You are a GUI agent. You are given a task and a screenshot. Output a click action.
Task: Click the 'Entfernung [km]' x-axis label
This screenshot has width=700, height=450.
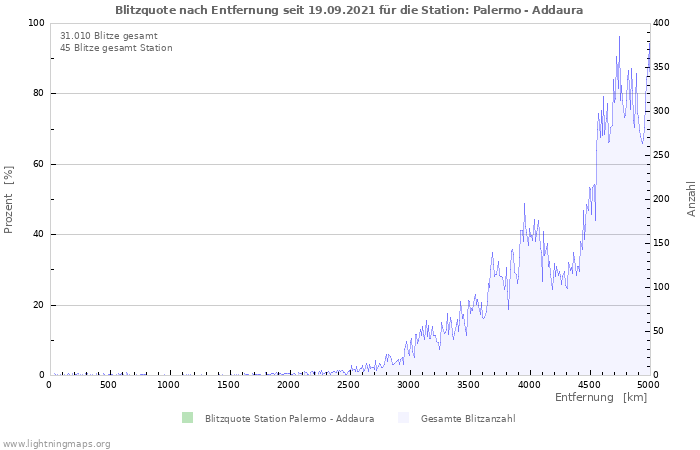pyautogui.click(x=601, y=398)
